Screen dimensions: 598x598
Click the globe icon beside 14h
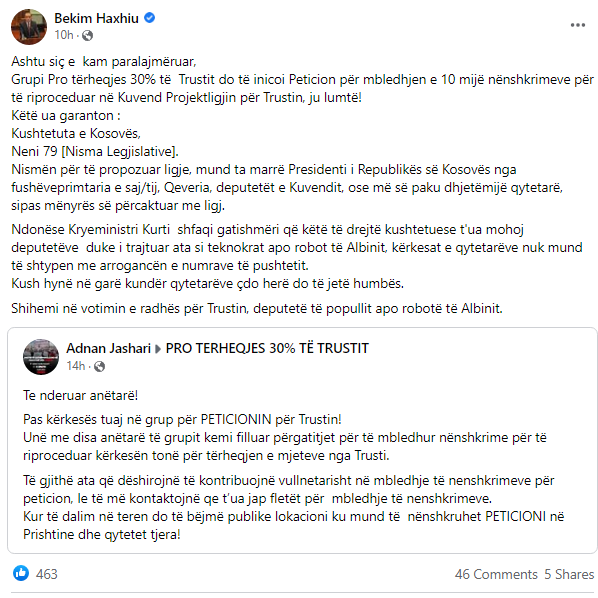tap(99, 367)
